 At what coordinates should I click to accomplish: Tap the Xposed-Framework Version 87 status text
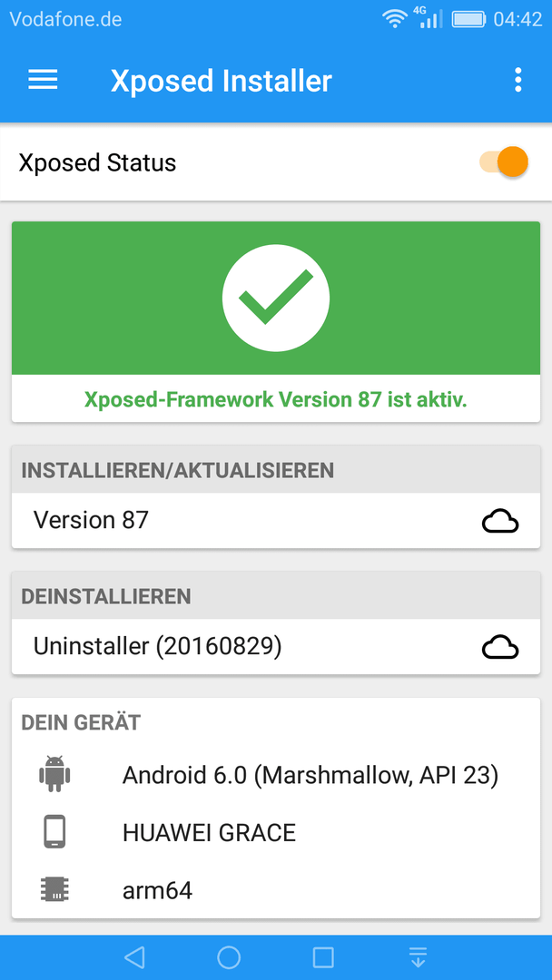[276, 398]
